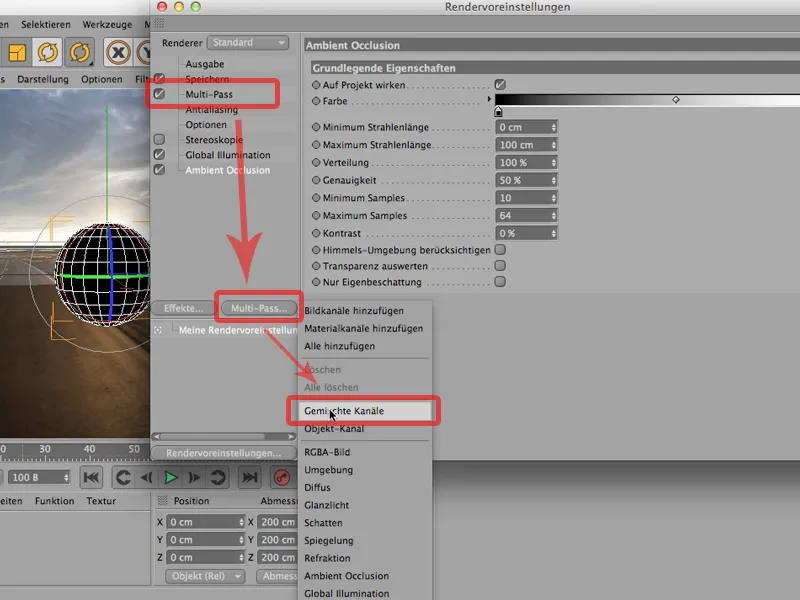
Task: Toggle the Global Illumination checkbox in list
Action: (159, 155)
